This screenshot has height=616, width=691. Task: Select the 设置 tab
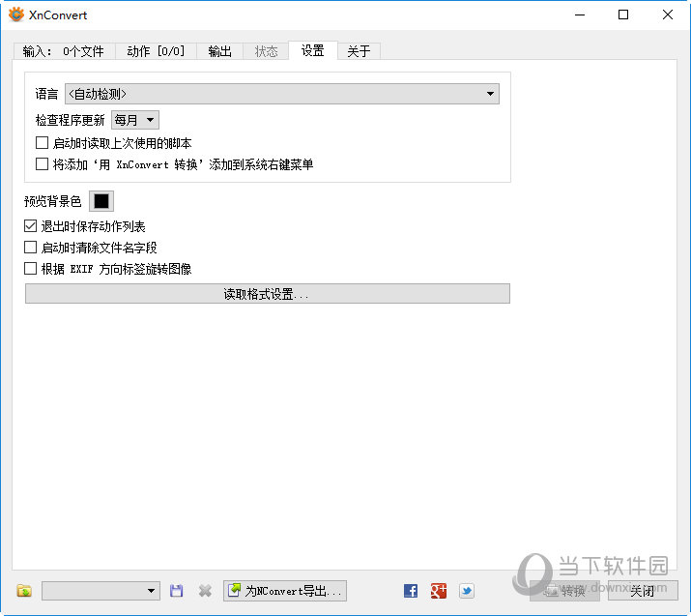[x=313, y=50]
